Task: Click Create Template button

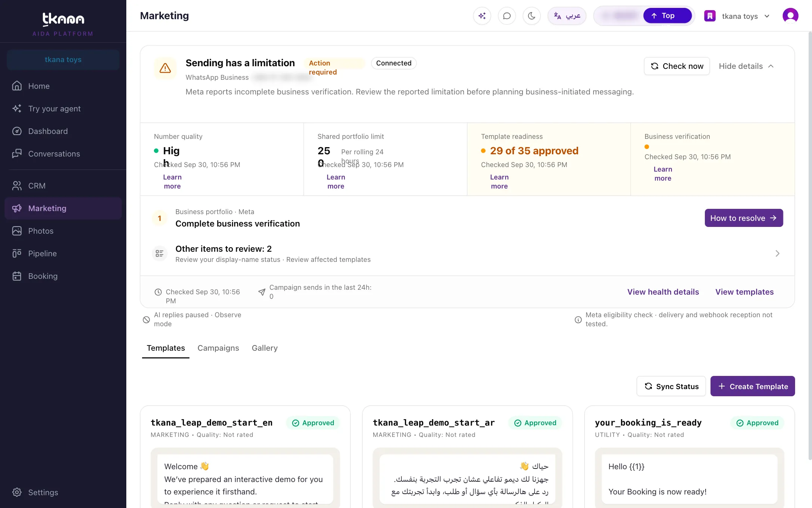Action: (x=753, y=386)
